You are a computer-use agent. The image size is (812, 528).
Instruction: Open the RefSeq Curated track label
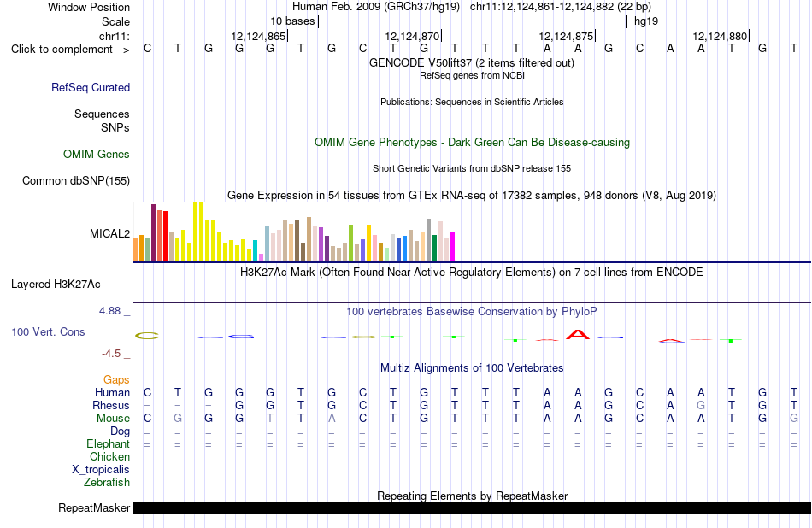(91, 87)
